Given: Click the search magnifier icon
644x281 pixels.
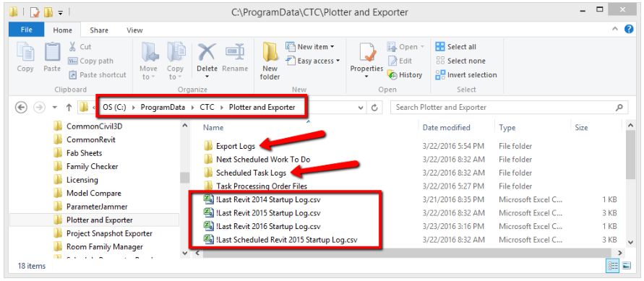Looking at the screenshot, I should pos(619,108).
